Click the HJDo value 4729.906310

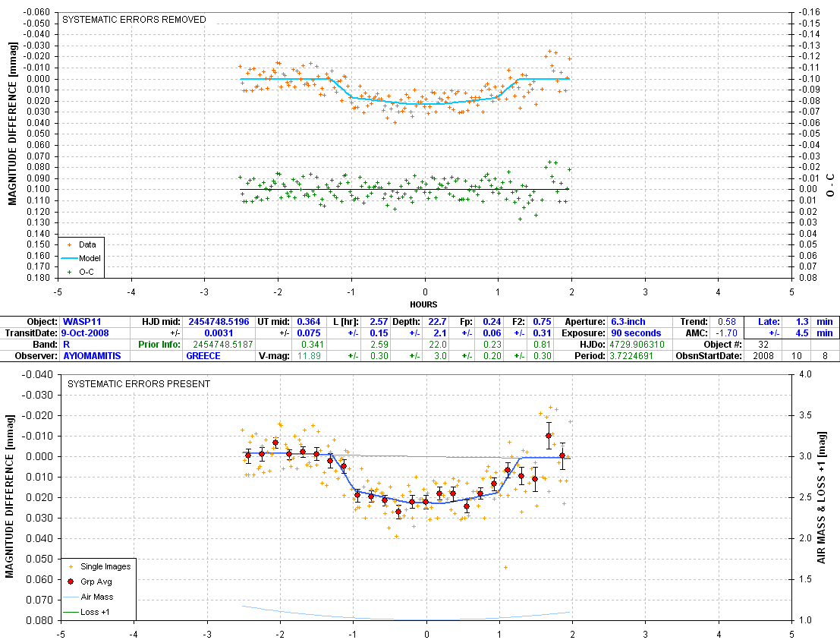pyautogui.click(x=637, y=344)
